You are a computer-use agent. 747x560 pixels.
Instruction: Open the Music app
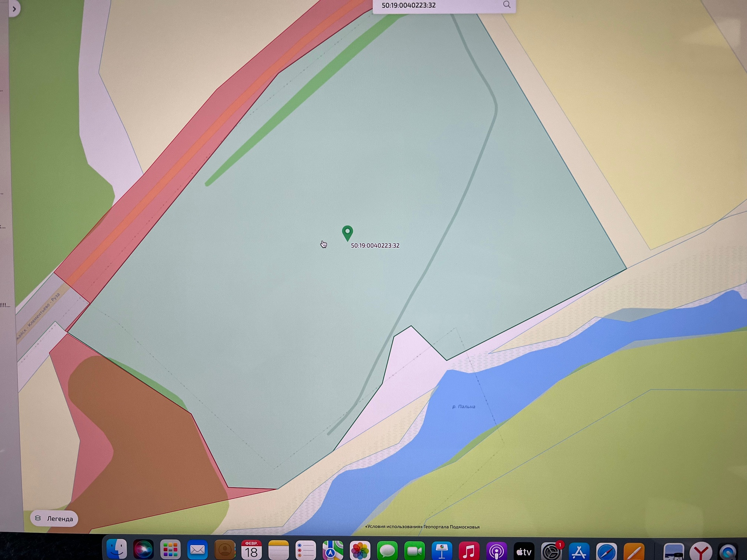tap(469, 550)
